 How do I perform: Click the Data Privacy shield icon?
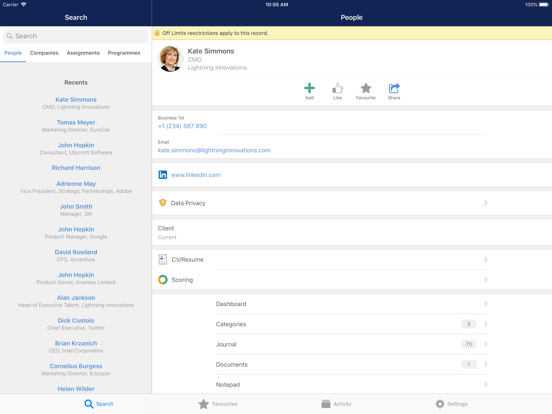(x=162, y=203)
